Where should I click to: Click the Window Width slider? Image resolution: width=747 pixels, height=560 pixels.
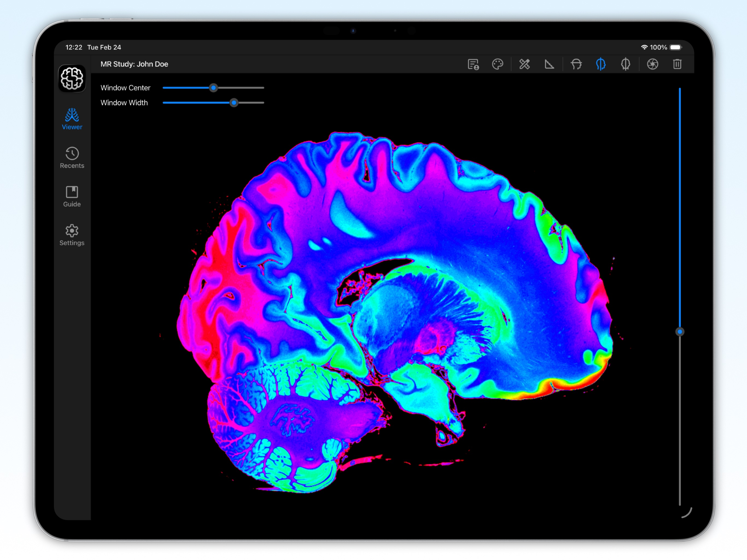click(214, 103)
